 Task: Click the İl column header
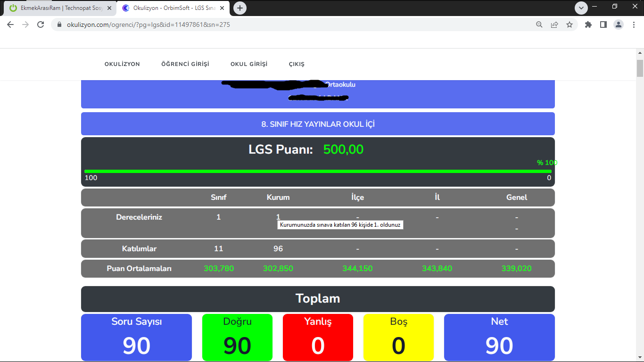[x=437, y=197]
